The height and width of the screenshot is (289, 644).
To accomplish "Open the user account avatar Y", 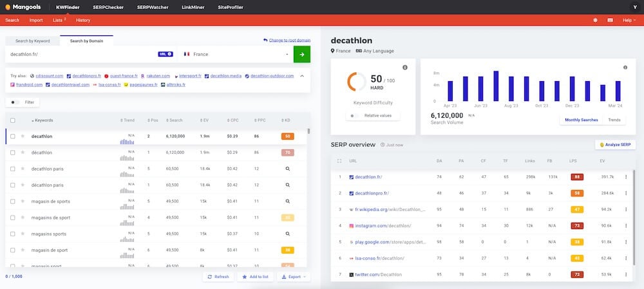I will 635,7.
